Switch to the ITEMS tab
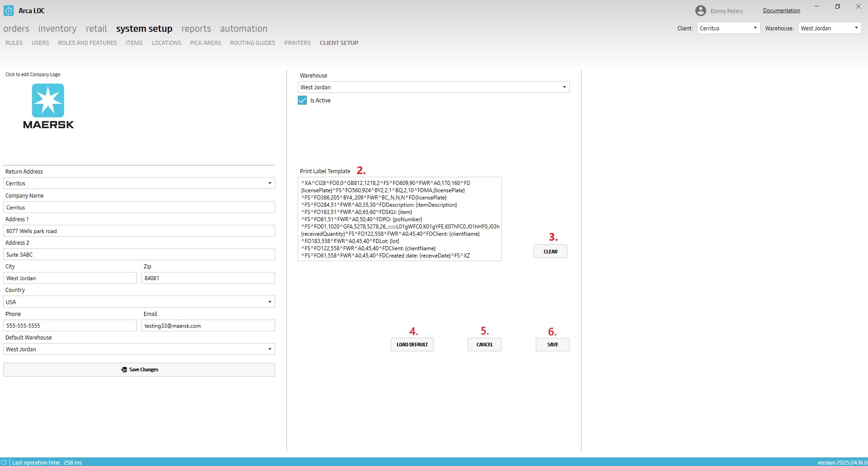 tap(134, 43)
